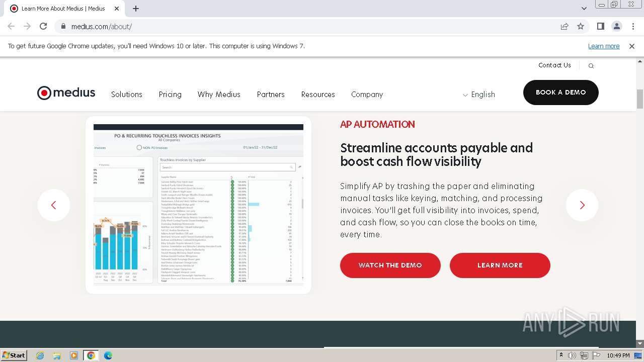The height and width of the screenshot is (362, 644).
Task: Open the volume control in the tray
Action: click(x=572, y=355)
